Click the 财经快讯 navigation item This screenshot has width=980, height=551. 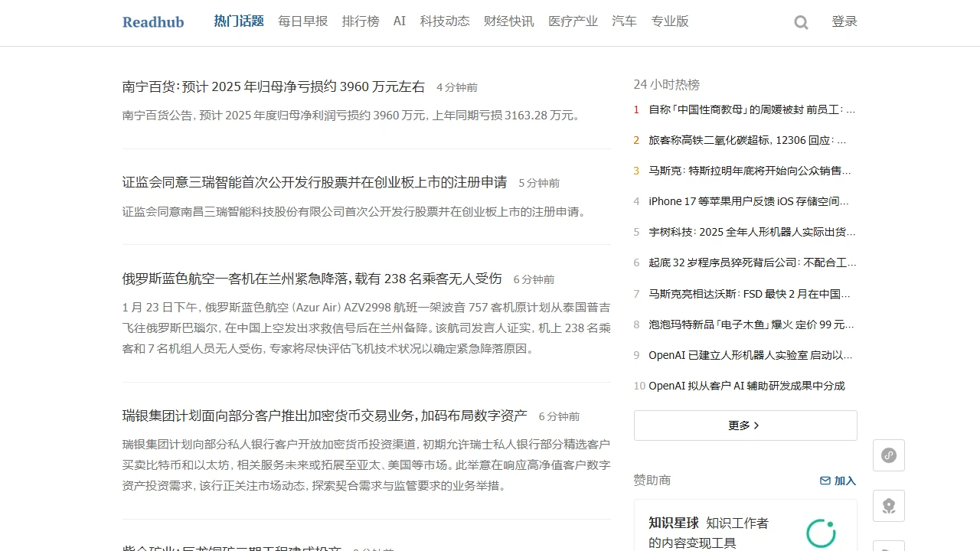pyautogui.click(x=508, y=21)
